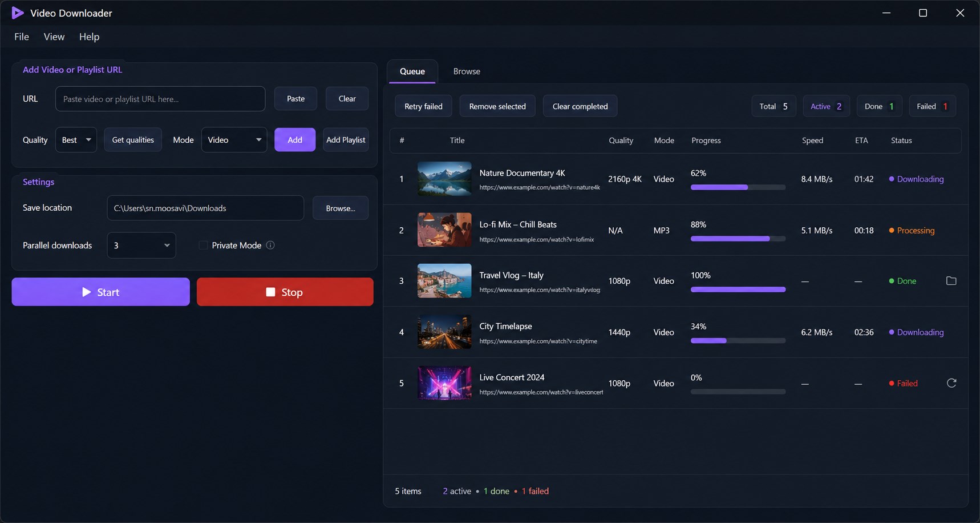Image resolution: width=980 pixels, height=523 pixels.
Task: Stop downloads with the Stop button
Action: tap(285, 292)
